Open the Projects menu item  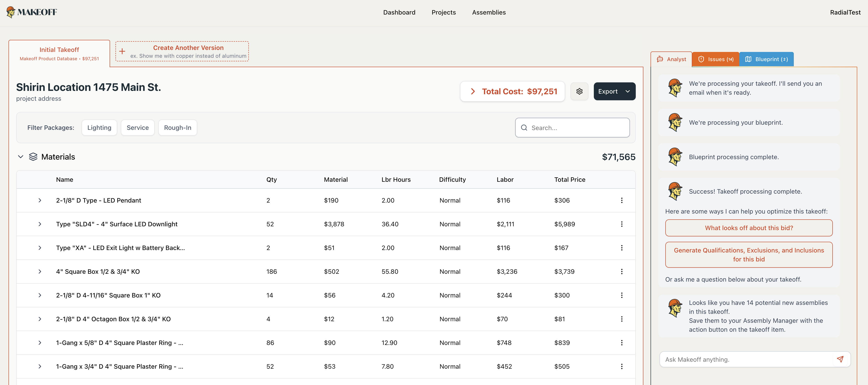click(443, 13)
